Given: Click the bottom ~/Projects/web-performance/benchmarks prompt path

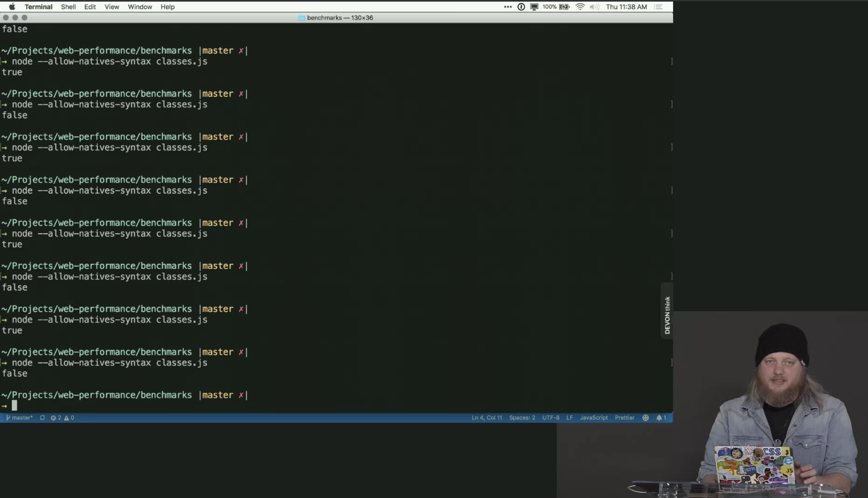Looking at the screenshot, I should tap(97, 395).
